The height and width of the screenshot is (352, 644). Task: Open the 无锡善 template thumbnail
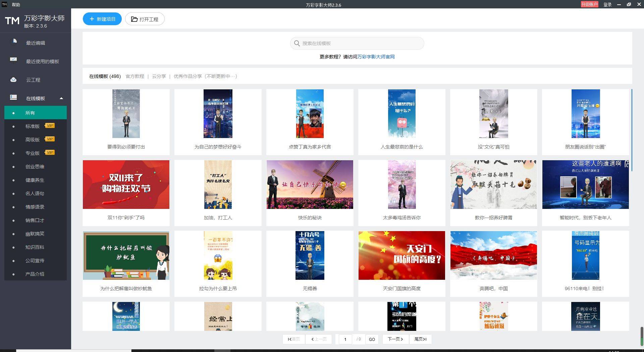(x=310, y=255)
